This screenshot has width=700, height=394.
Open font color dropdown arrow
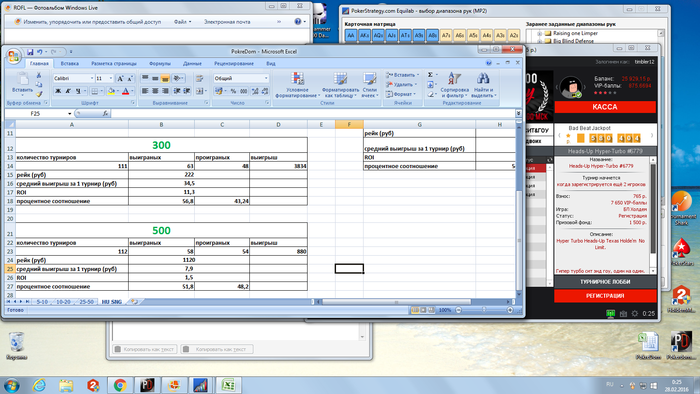point(132,91)
